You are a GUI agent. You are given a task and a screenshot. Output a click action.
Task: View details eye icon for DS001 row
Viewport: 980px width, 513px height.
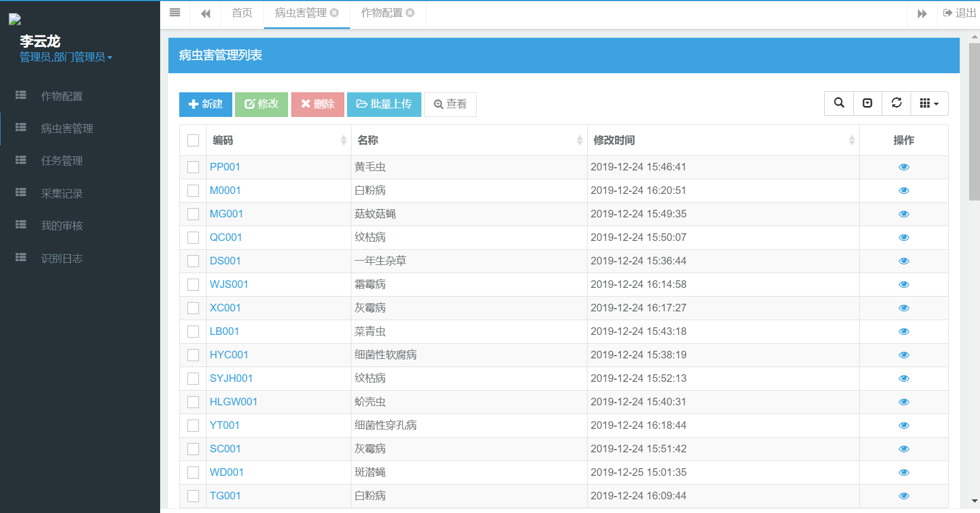tap(904, 261)
